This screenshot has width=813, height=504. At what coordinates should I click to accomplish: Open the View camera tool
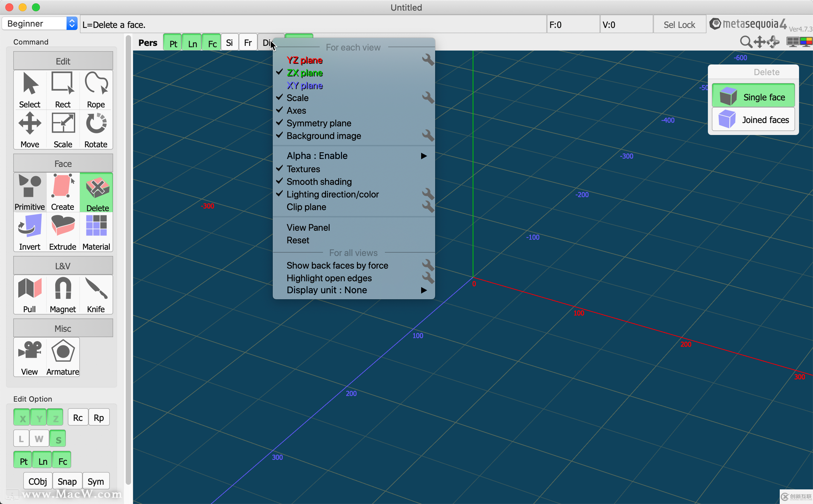[30, 357]
